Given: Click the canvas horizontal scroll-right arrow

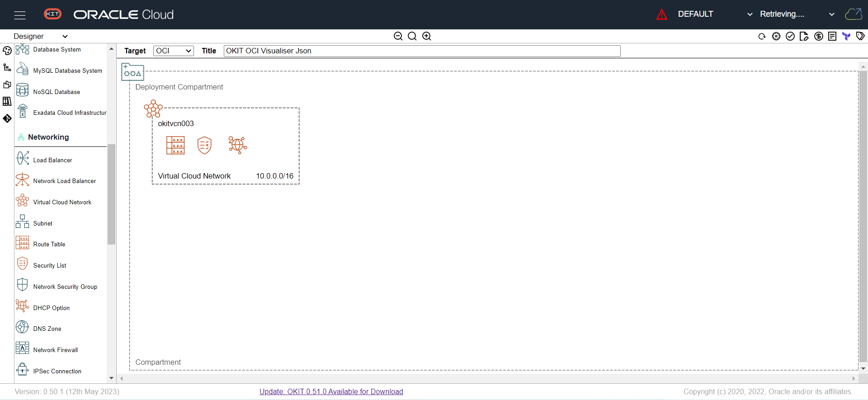Looking at the screenshot, I should click(x=854, y=378).
